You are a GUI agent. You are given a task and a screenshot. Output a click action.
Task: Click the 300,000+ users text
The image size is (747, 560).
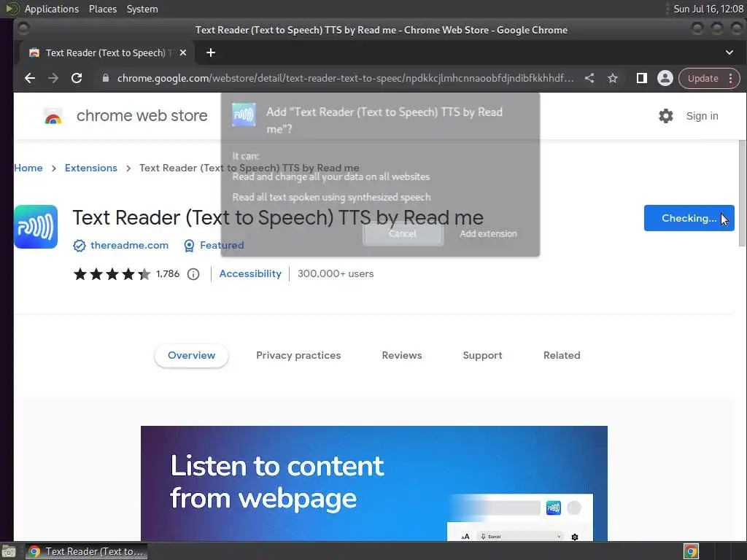click(x=336, y=274)
